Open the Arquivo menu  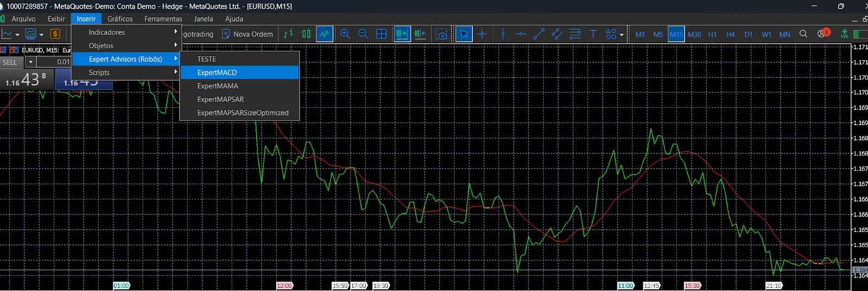coord(23,19)
